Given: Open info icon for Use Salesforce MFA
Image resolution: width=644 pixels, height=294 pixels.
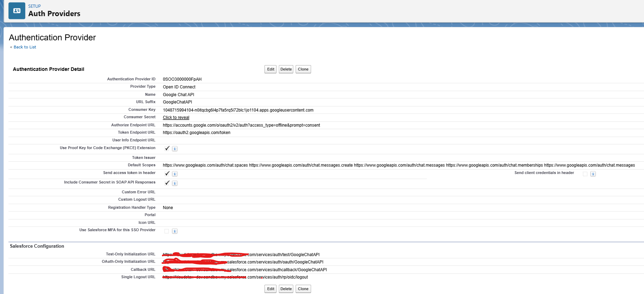Looking at the screenshot, I should coord(175,231).
